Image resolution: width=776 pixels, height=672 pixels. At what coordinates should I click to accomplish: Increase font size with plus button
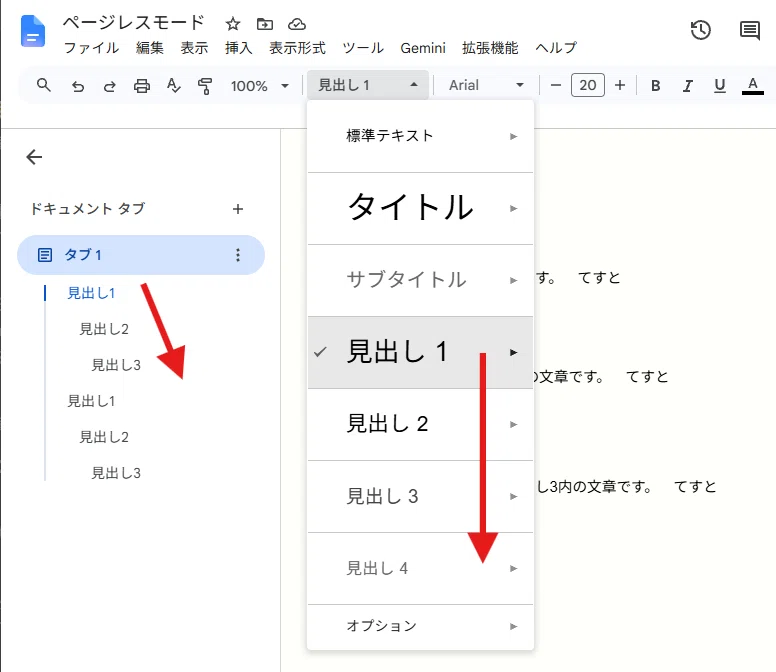click(620, 85)
